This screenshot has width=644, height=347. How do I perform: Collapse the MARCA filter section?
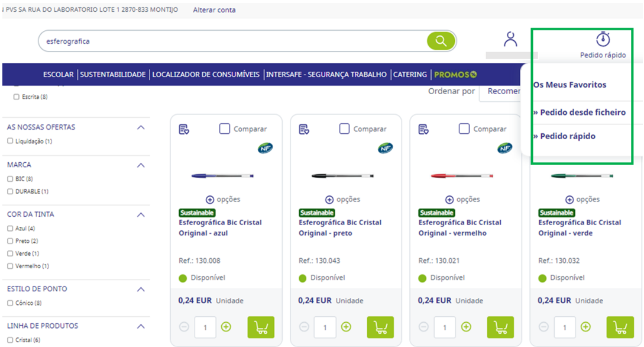pyautogui.click(x=141, y=165)
